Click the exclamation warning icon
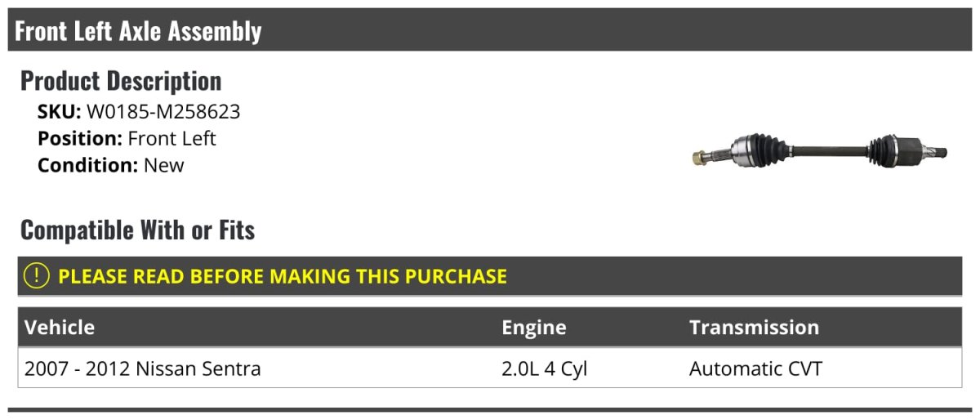 click(x=37, y=276)
